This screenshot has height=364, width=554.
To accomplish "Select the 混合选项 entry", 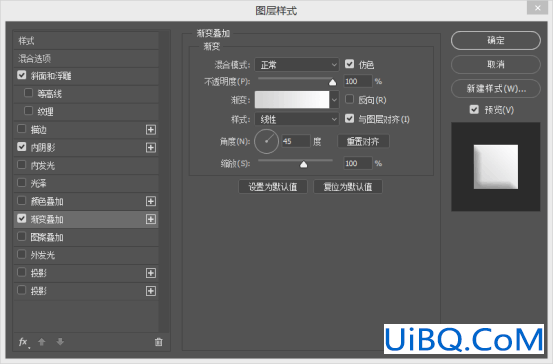I will point(86,58).
